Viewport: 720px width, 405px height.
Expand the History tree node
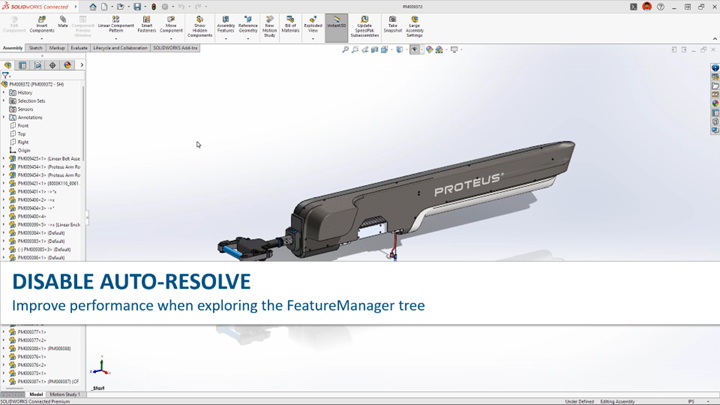point(4,93)
